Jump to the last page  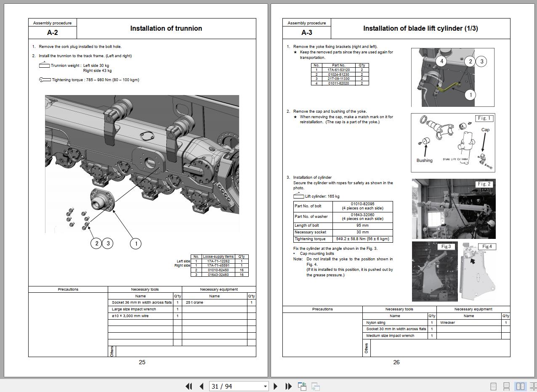(289, 386)
